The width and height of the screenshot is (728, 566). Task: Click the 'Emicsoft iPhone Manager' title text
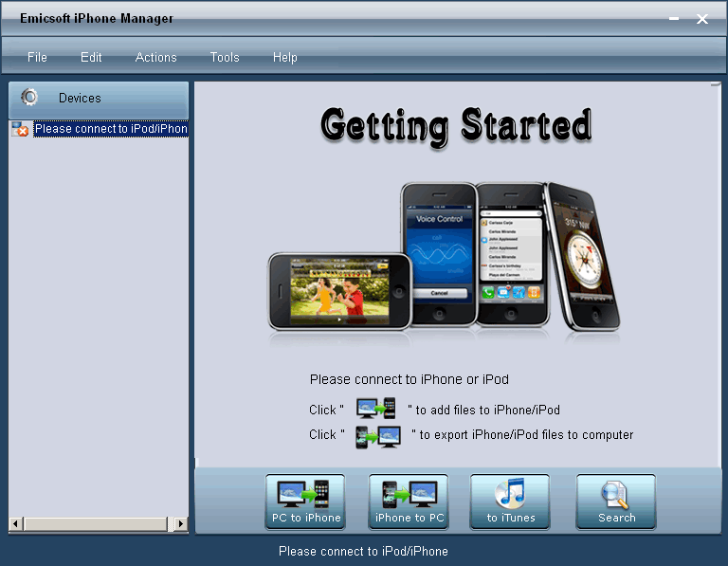(97, 18)
